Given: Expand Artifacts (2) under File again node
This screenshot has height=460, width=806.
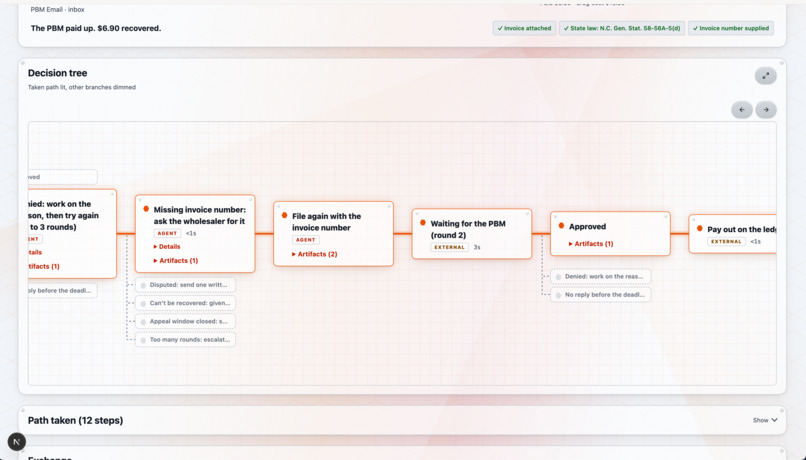Looking at the screenshot, I should (x=315, y=254).
